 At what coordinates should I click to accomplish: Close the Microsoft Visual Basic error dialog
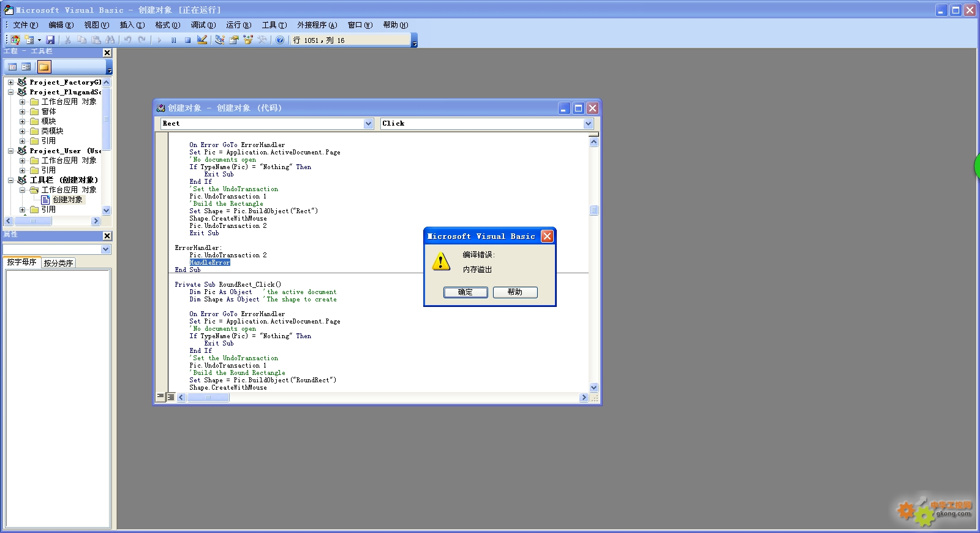548,236
